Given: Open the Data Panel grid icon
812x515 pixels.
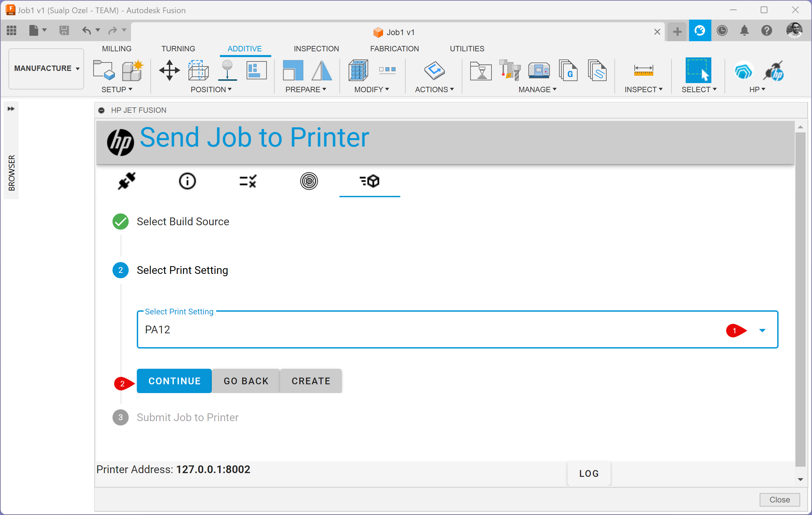Looking at the screenshot, I should [x=11, y=31].
